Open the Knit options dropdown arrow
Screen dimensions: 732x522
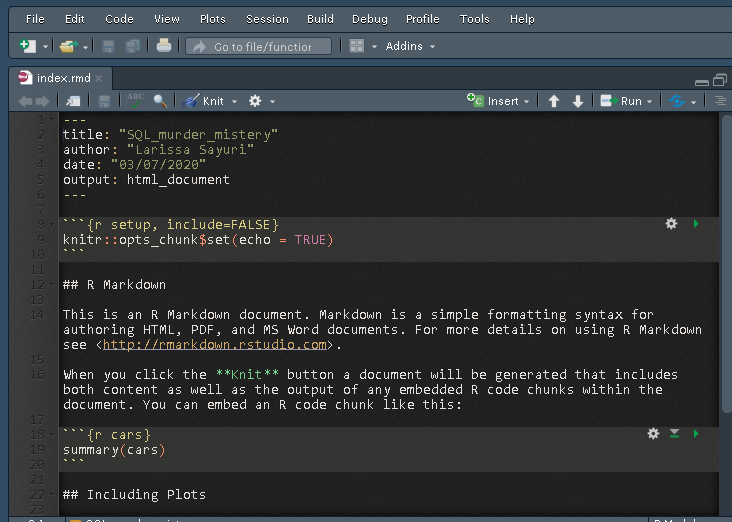[x=234, y=101]
